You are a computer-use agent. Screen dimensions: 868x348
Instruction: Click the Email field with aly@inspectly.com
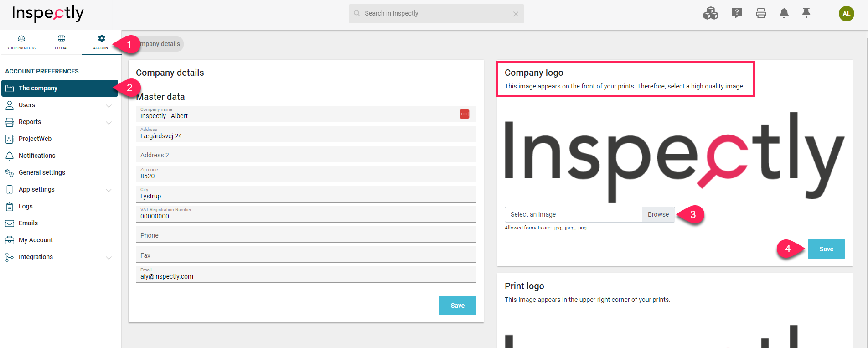point(306,275)
